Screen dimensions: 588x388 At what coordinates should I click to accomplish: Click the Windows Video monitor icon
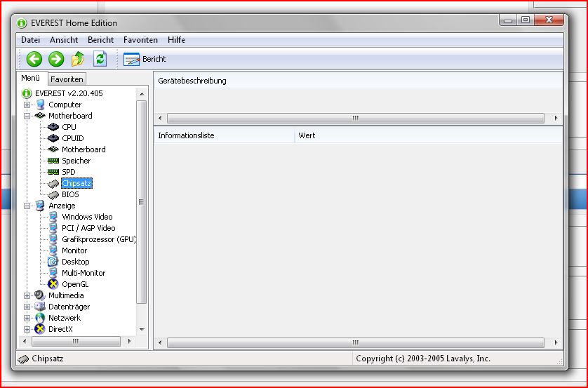53,217
